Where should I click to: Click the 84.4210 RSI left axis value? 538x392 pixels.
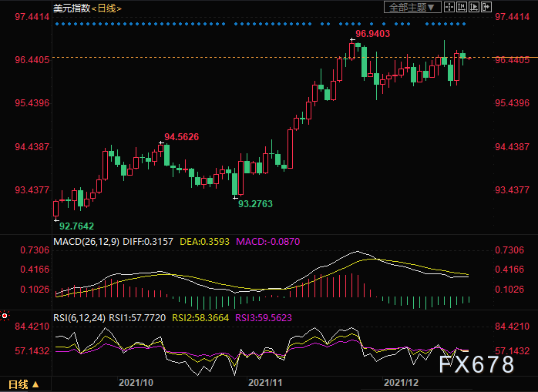pos(32,326)
